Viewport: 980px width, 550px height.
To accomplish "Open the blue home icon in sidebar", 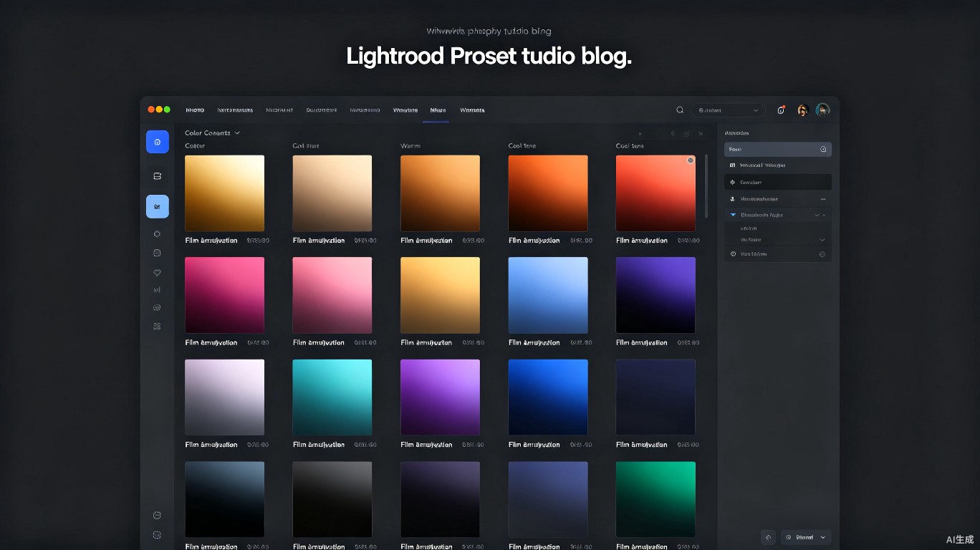I will click(158, 142).
